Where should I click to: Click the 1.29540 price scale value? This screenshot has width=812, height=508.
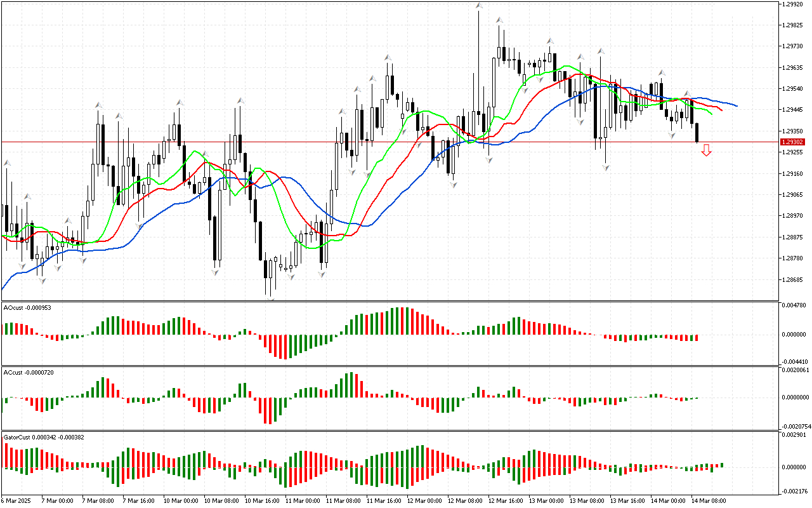[x=793, y=89]
